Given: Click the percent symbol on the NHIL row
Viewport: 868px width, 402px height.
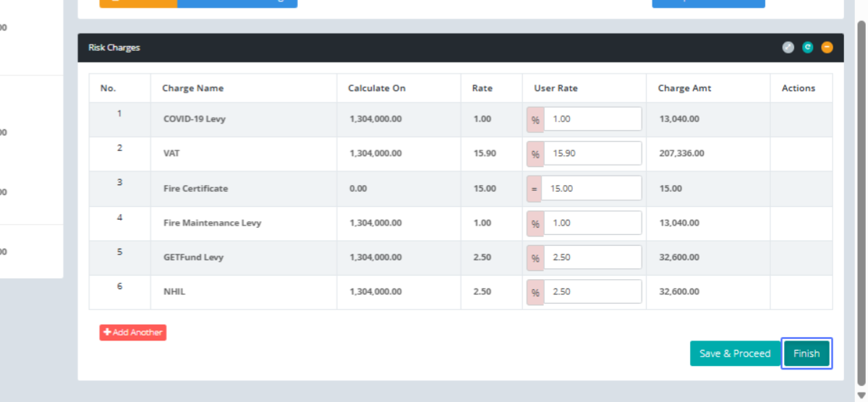Looking at the screenshot, I should (x=535, y=292).
